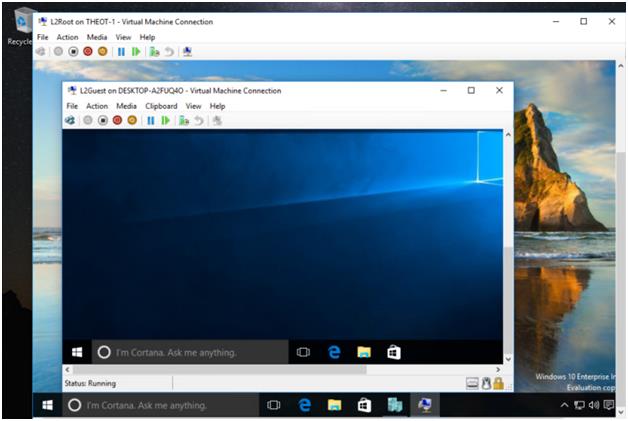Open View menu in L2Root window
628x421 pixels.
tap(123, 37)
